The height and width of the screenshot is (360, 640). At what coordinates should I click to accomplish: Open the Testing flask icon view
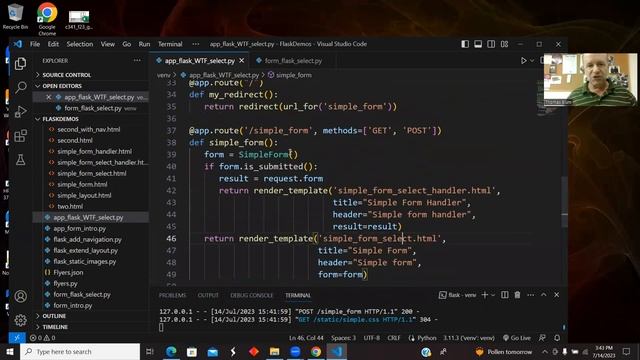tap(20, 160)
